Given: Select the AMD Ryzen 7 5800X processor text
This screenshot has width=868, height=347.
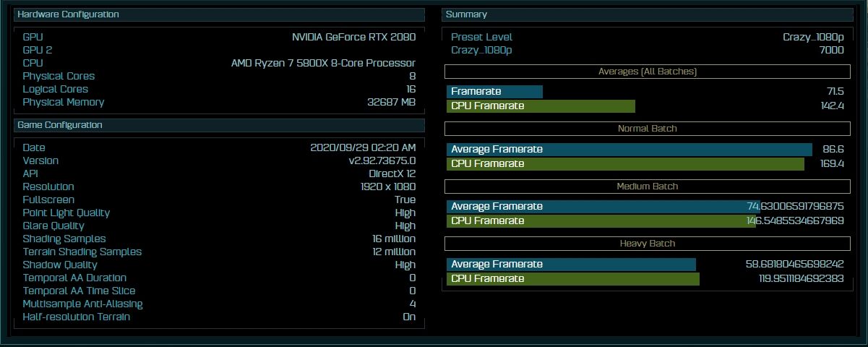Looking at the screenshot, I should 323,63.
